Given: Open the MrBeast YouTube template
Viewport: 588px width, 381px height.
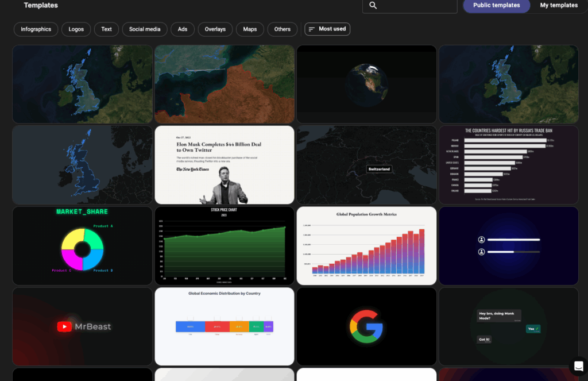Looking at the screenshot, I should (x=82, y=326).
